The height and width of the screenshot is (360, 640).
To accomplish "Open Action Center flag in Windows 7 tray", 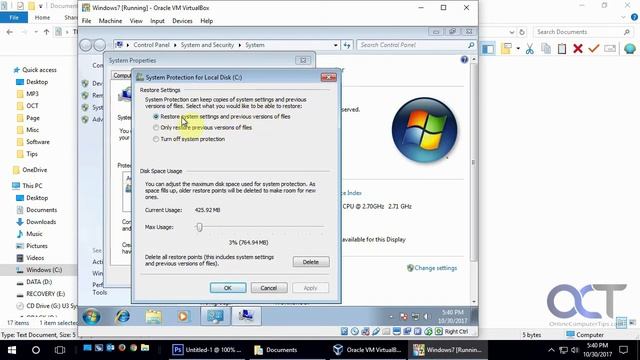I will [x=403, y=317].
